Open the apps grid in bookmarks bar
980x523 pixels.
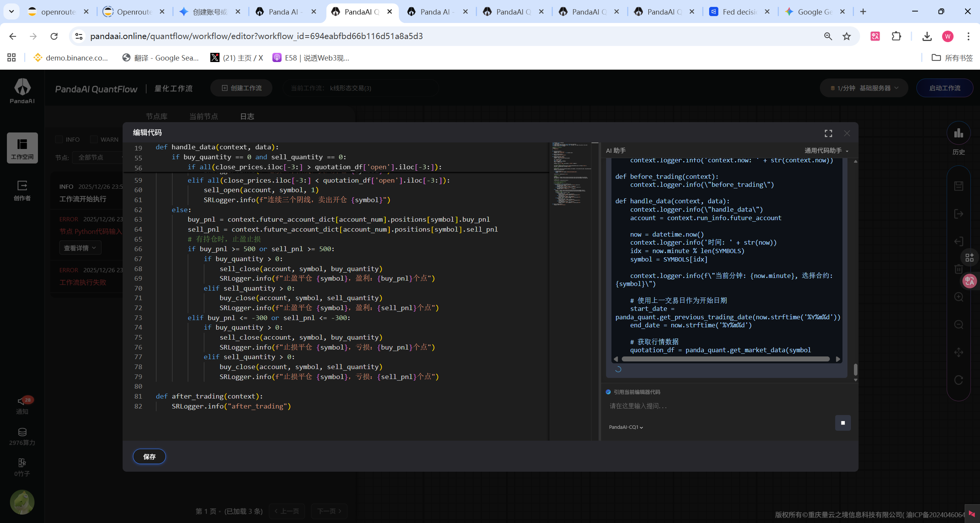click(x=11, y=58)
